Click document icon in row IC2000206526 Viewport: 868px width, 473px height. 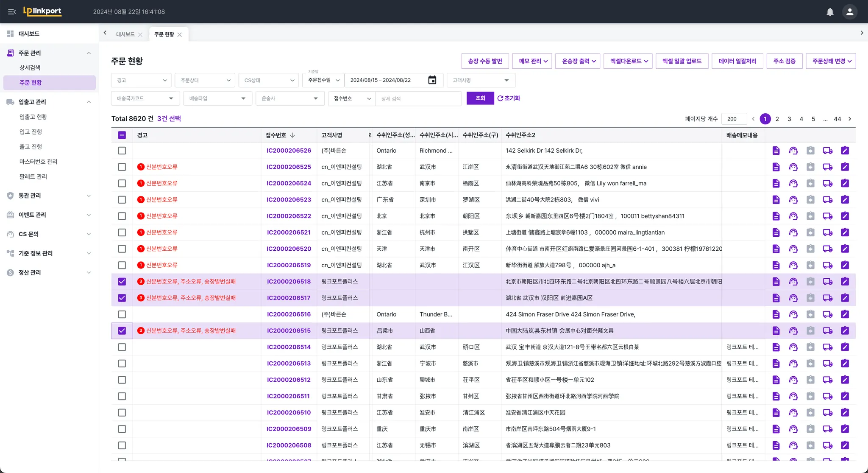coord(776,151)
